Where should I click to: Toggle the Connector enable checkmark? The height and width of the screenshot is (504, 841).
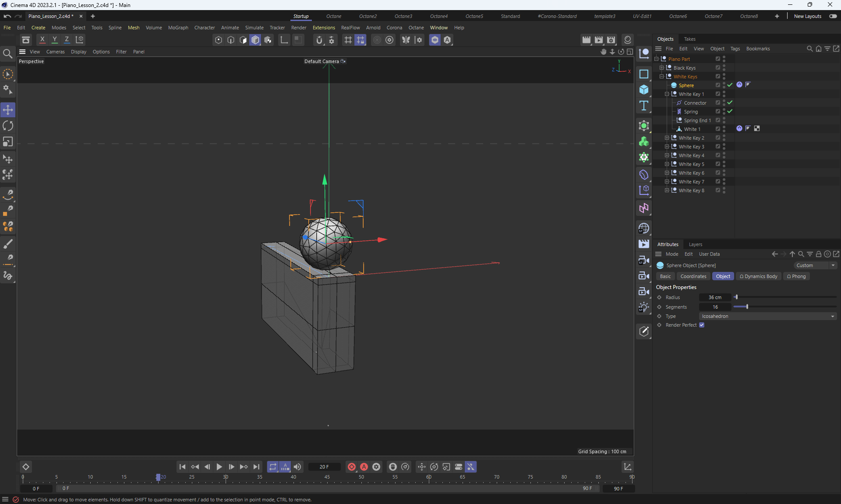(730, 102)
